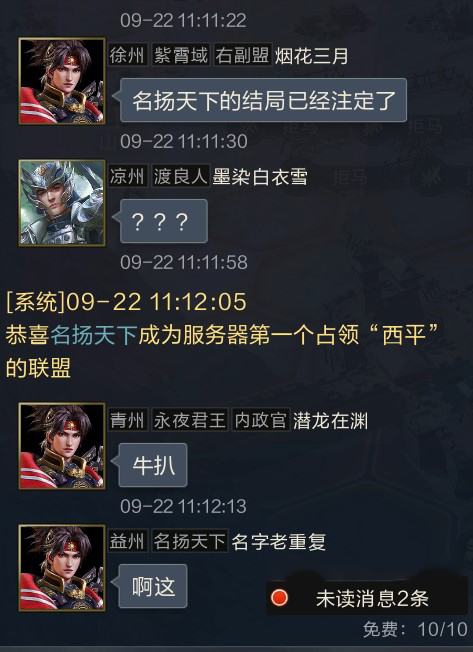Click 名扬天下 alliance link in system message
Screen dimensions: 473x652
pos(94,335)
